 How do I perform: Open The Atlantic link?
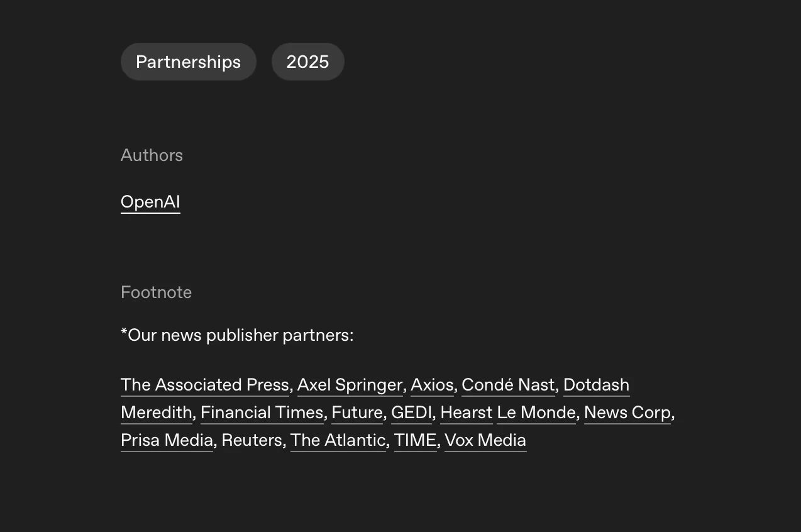coord(338,440)
